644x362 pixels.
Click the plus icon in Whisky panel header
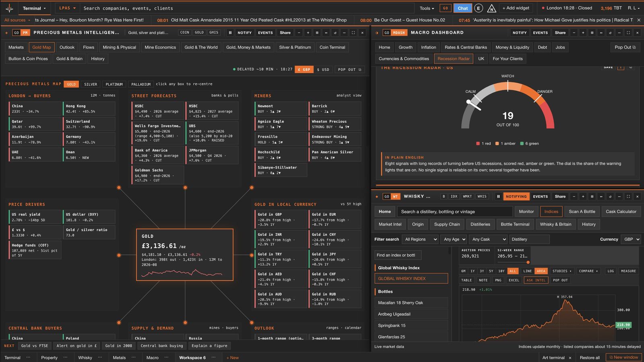583,196
